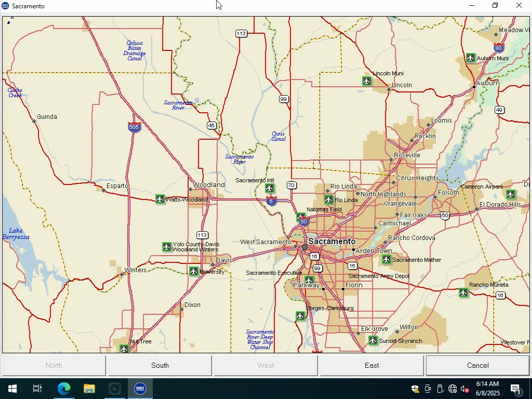Image resolution: width=532 pixels, height=399 pixels.
Task: Select the Cameron Airpark airport icon
Action: 510,195
